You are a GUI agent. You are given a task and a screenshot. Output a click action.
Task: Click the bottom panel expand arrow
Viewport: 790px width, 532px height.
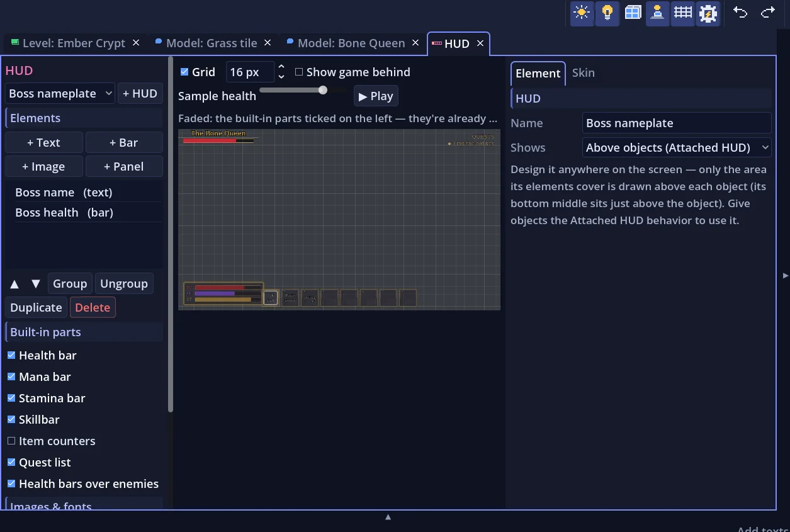(388, 517)
